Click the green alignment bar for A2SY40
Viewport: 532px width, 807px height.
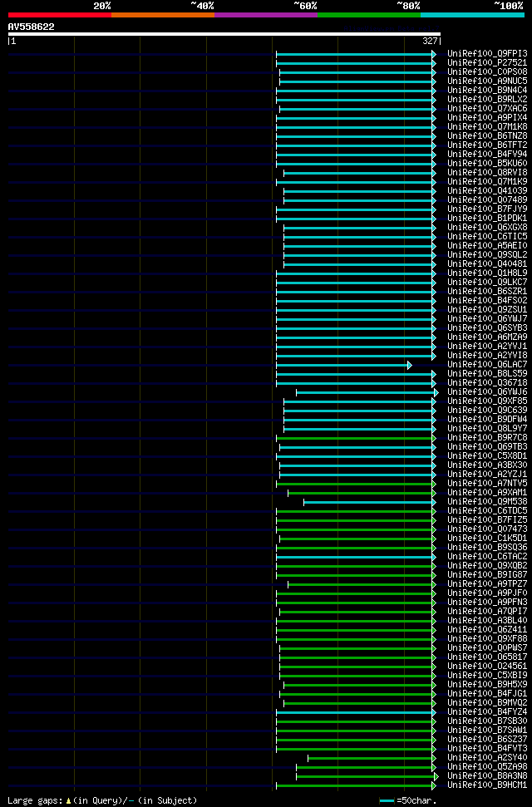pyautogui.click(x=372, y=758)
